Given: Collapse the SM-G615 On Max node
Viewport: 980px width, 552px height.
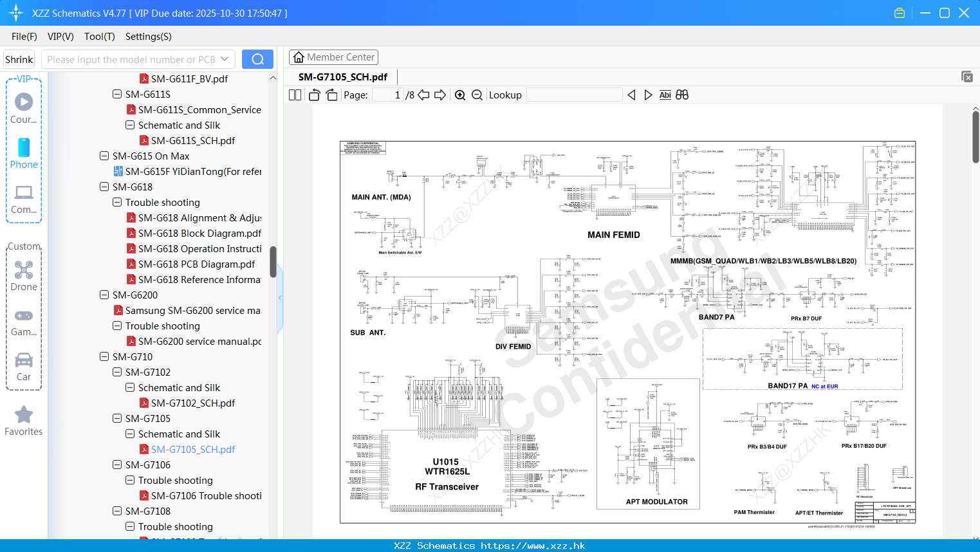Looking at the screenshot, I should coord(104,156).
